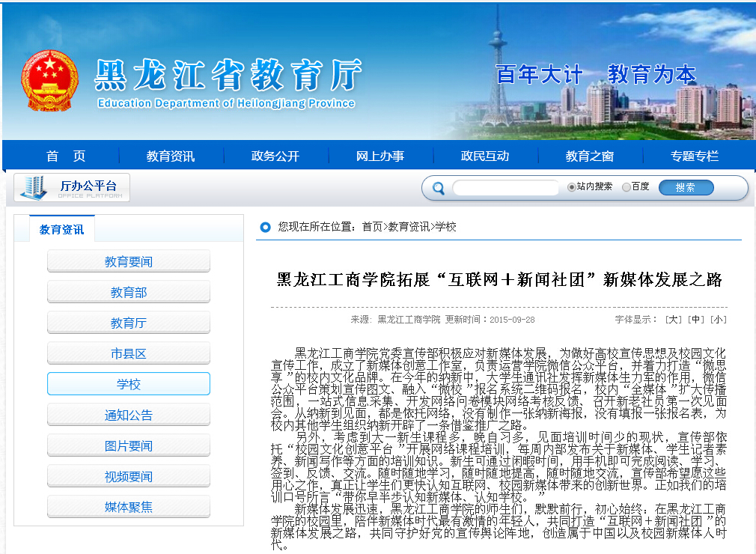756x554 pixels.
Task: Open 首页 in the navigation bar
Action: pyautogui.click(x=66, y=156)
